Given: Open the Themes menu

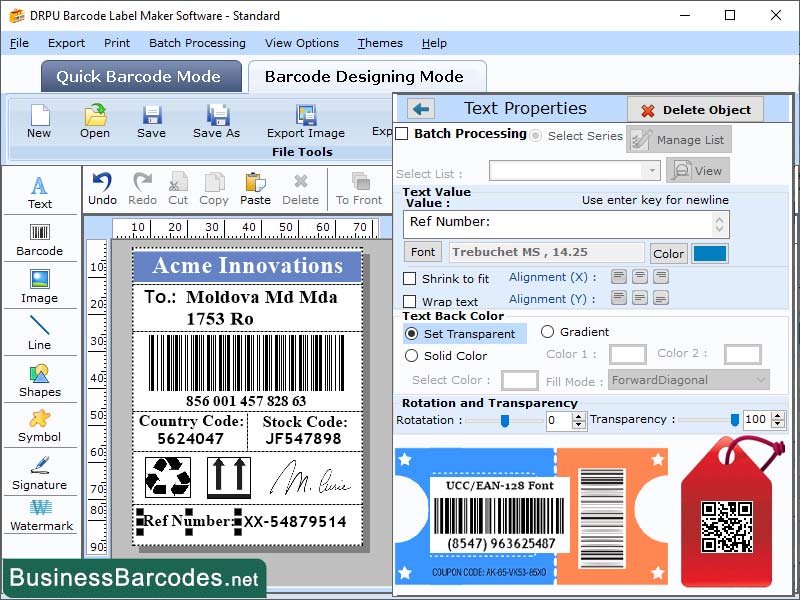Looking at the screenshot, I should pos(380,43).
